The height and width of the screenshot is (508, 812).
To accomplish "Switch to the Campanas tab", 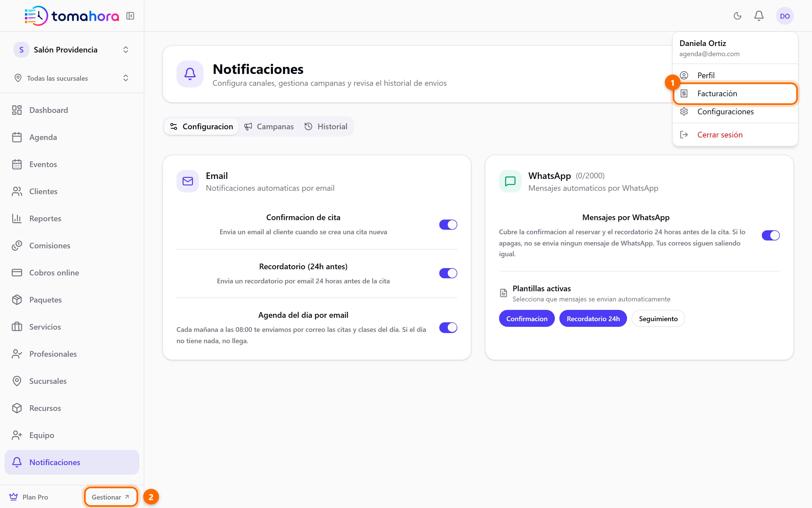I will [269, 127].
